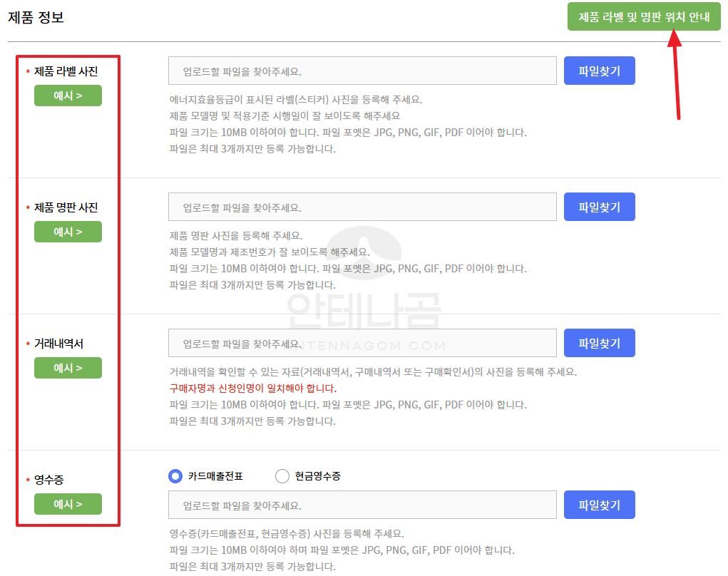Click text 거래내역을 확인할 수 있는 자료
Screen dimensions: 728x576
tap(235, 372)
